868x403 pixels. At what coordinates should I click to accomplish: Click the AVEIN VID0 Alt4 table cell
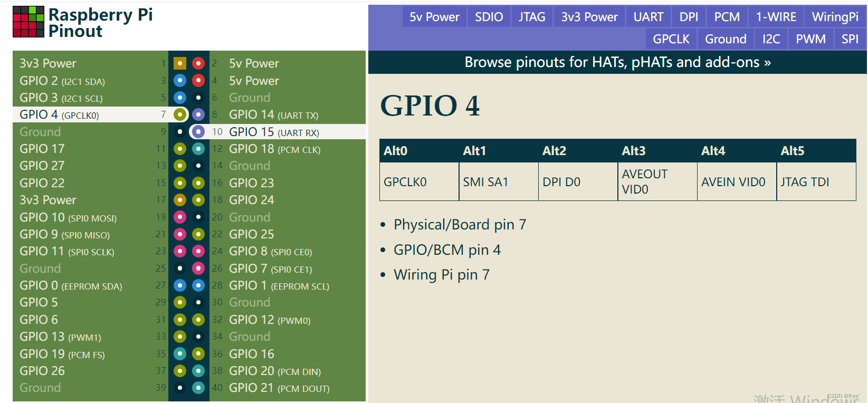[x=737, y=181]
